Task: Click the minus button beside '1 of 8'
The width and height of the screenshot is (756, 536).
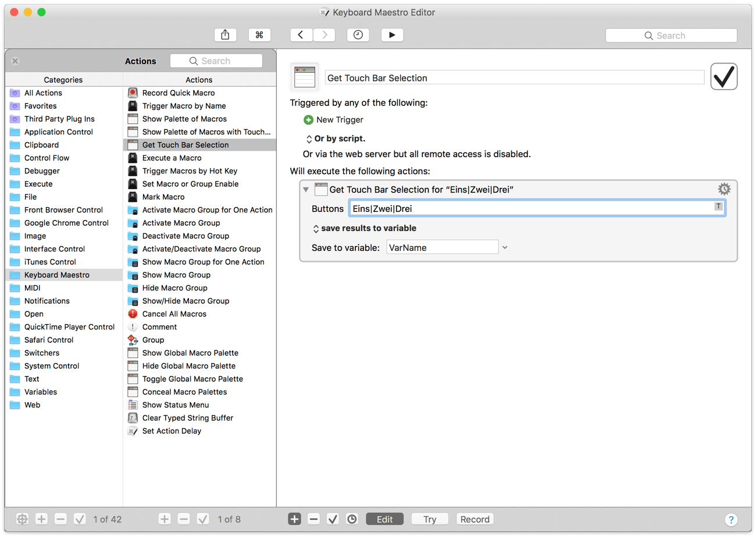Action: tap(184, 519)
